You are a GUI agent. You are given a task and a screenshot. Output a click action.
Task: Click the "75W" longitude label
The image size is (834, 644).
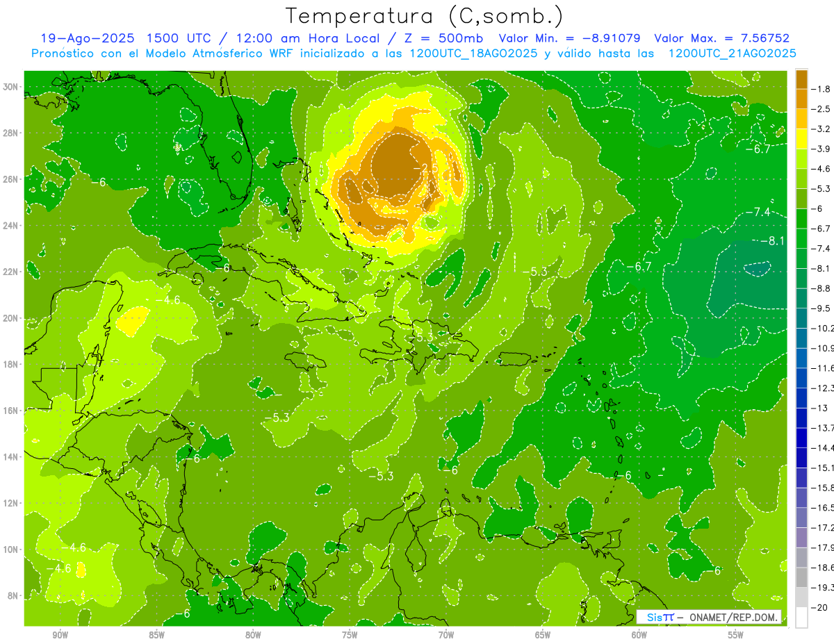[x=350, y=635]
